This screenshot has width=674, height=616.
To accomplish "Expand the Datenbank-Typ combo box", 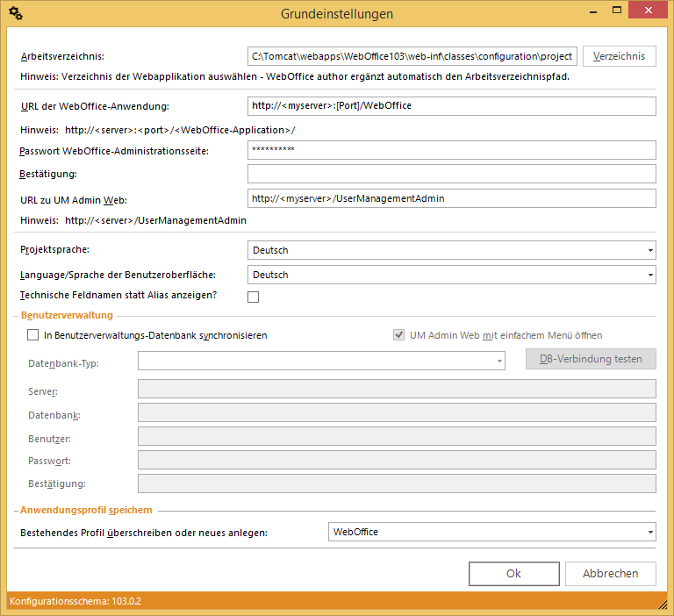I will [x=321, y=361].
